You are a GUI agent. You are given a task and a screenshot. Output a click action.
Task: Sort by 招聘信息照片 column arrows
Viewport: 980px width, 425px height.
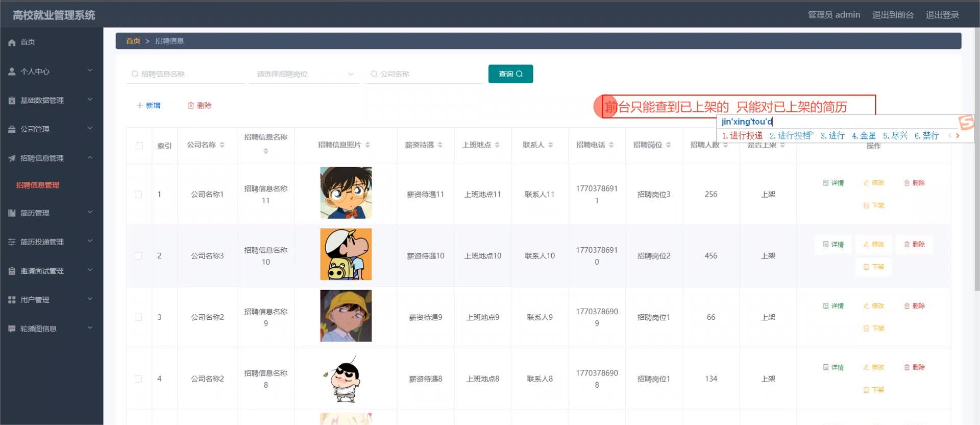(367, 145)
